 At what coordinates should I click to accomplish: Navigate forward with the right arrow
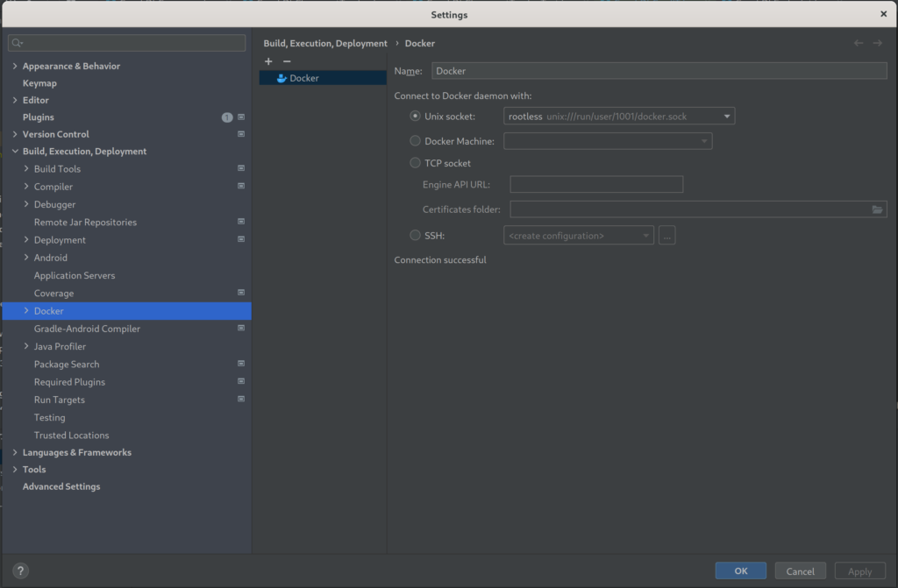(877, 43)
